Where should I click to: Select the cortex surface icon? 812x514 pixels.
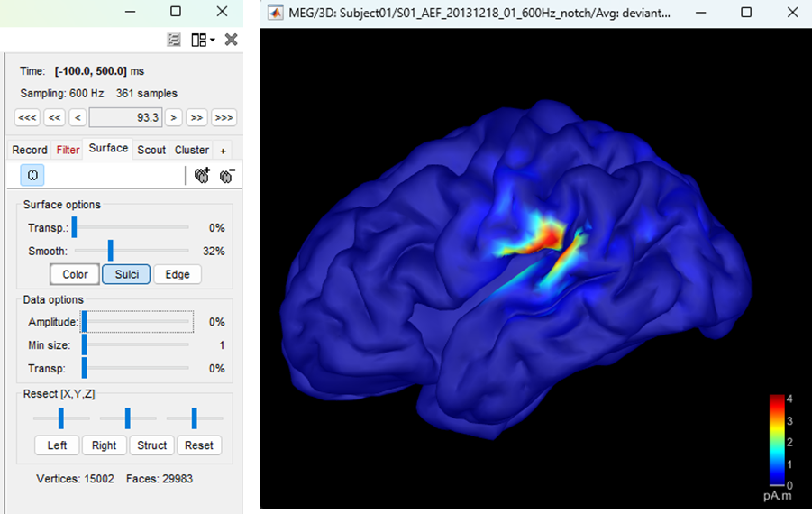[32, 176]
